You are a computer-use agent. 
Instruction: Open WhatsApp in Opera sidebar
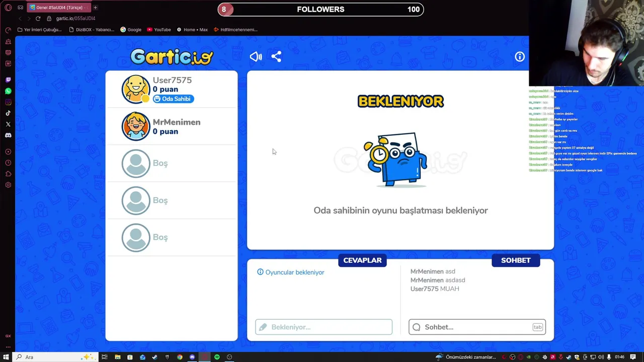8,91
